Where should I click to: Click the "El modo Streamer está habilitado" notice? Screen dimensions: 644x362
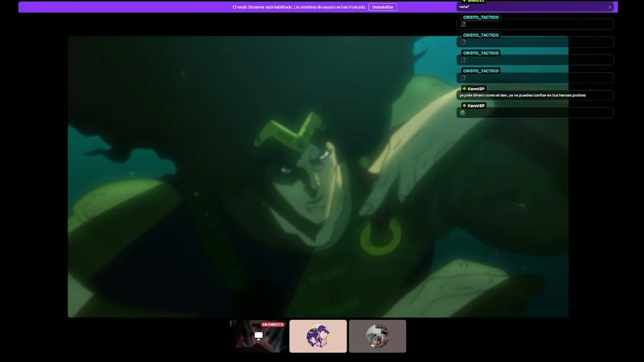pos(299,7)
